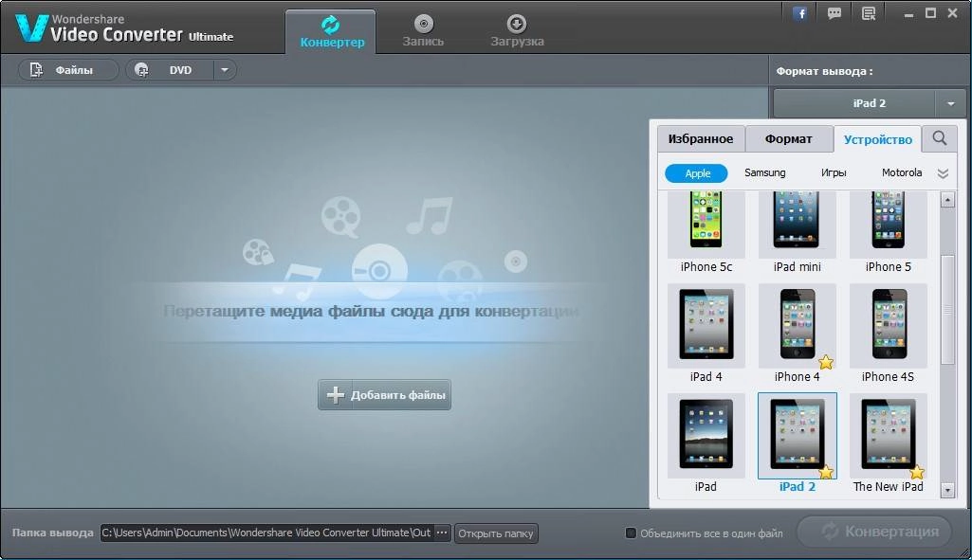Click the Файлы button
The width and height of the screenshot is (972, 560).
click(x=67, y=70)
